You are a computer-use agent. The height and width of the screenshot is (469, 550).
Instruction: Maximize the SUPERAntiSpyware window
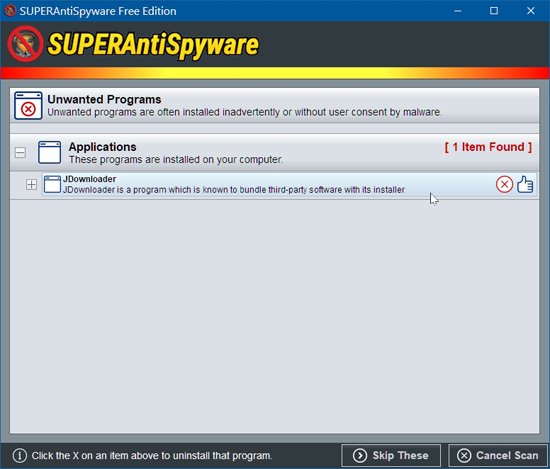coord(494,11)
